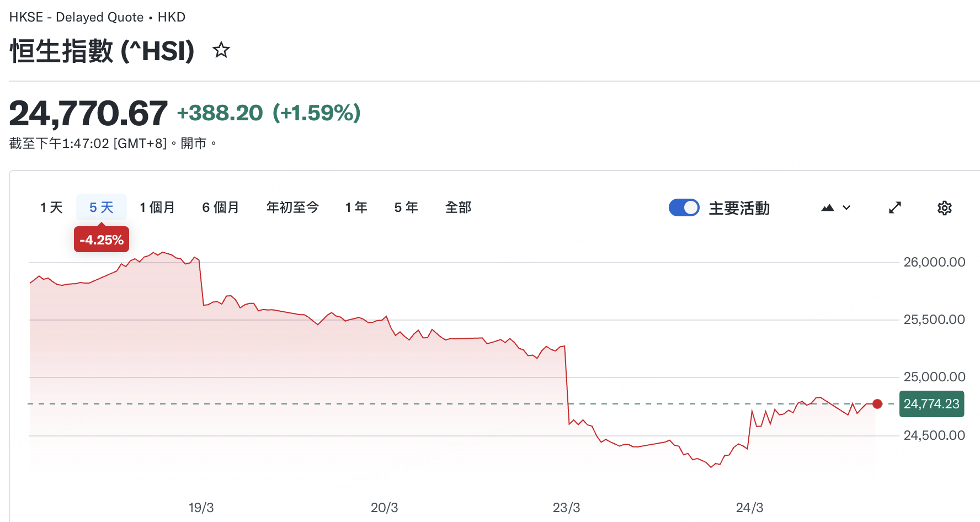Toggle the 主要活動 switch off
This screenshot has width=980, height=522.
(x=684, y=207)
